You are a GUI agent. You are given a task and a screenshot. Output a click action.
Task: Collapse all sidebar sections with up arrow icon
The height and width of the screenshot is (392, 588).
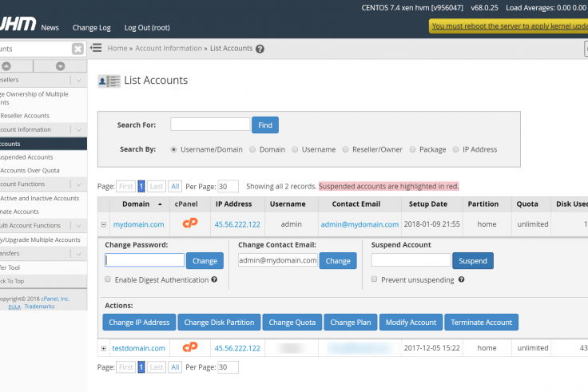point(6,66)
